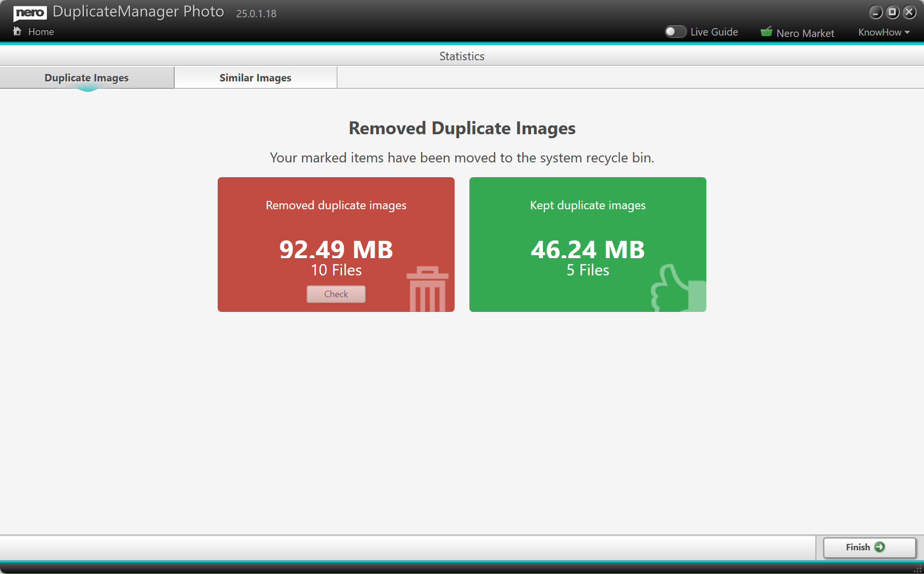
Task: Click the Nero logo in title bar
Action: [30, 12]
